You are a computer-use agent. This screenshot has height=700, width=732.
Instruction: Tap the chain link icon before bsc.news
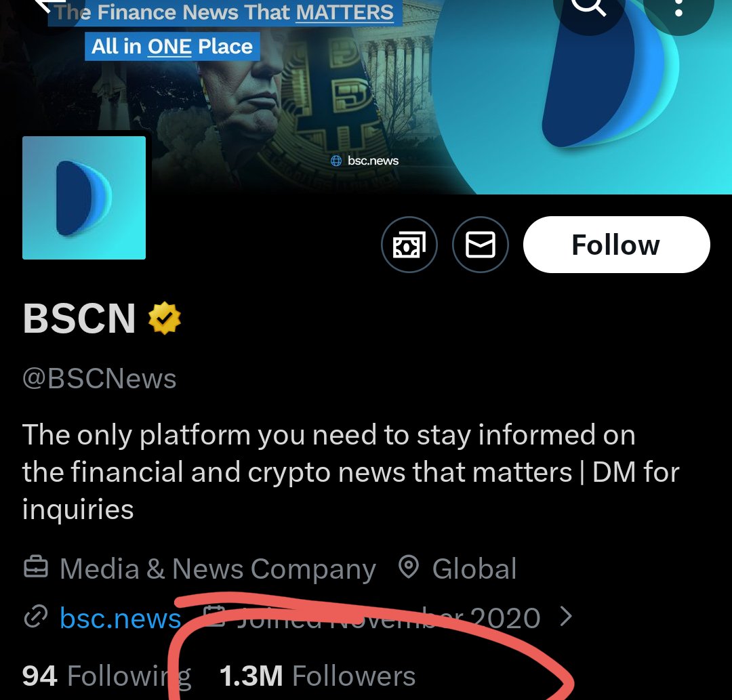pos(35,617)
